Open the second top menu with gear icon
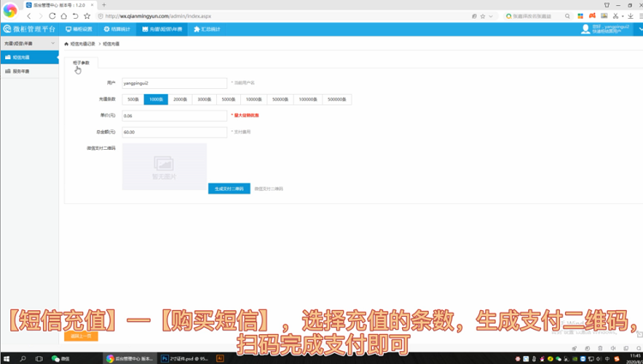Screen dimensions: 643x364 pyautogui.click(x=117, y=29)
